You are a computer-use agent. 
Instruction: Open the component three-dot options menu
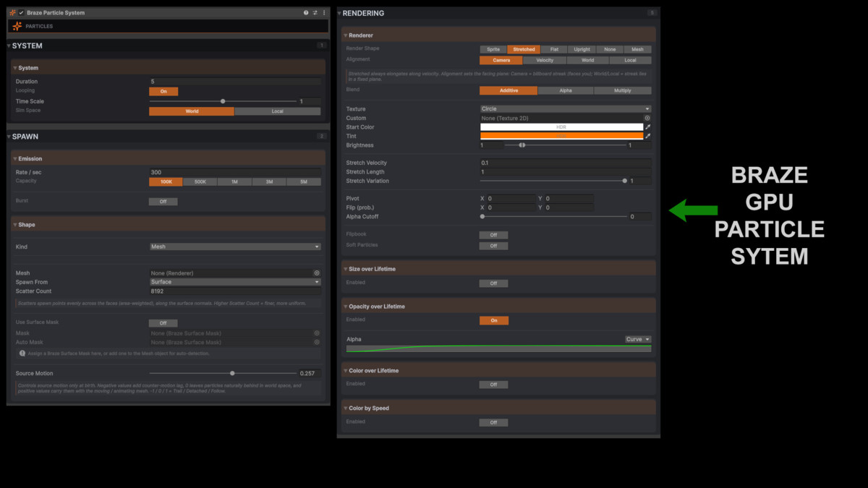tap(323, 12)
